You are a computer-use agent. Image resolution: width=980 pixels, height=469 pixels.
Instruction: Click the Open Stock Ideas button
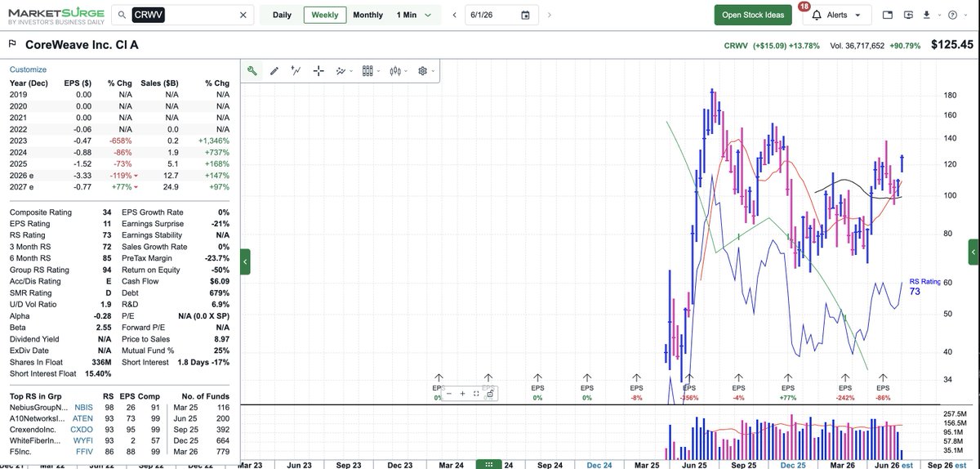752,15
